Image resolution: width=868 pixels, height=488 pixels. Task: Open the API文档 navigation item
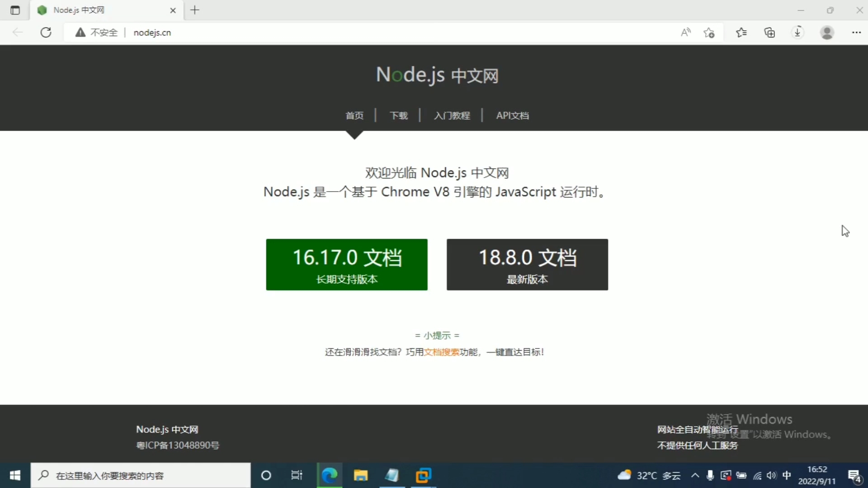tap(513, 116)
